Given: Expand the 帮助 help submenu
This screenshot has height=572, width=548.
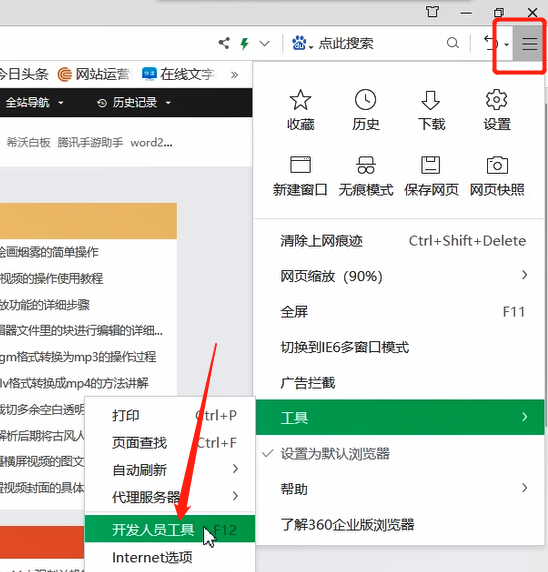Looking at the screenshot, I should coord(400,488).
